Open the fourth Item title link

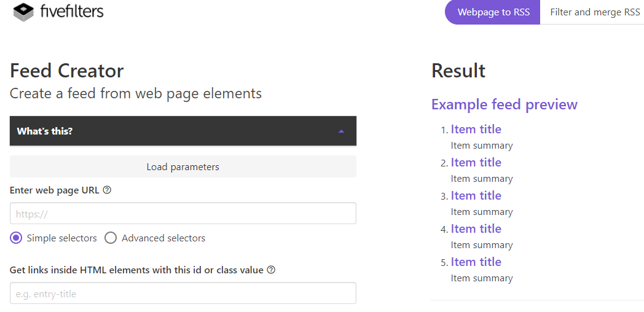click(x=476, y=229)
